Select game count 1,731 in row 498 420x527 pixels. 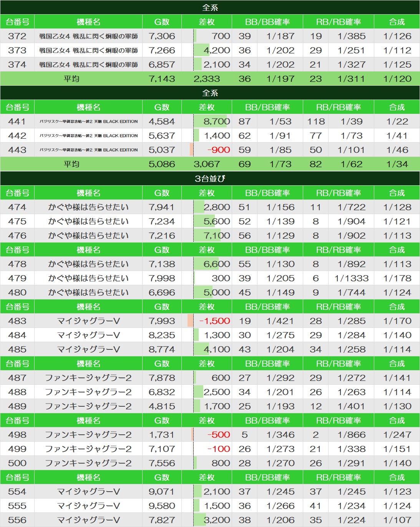162,435
